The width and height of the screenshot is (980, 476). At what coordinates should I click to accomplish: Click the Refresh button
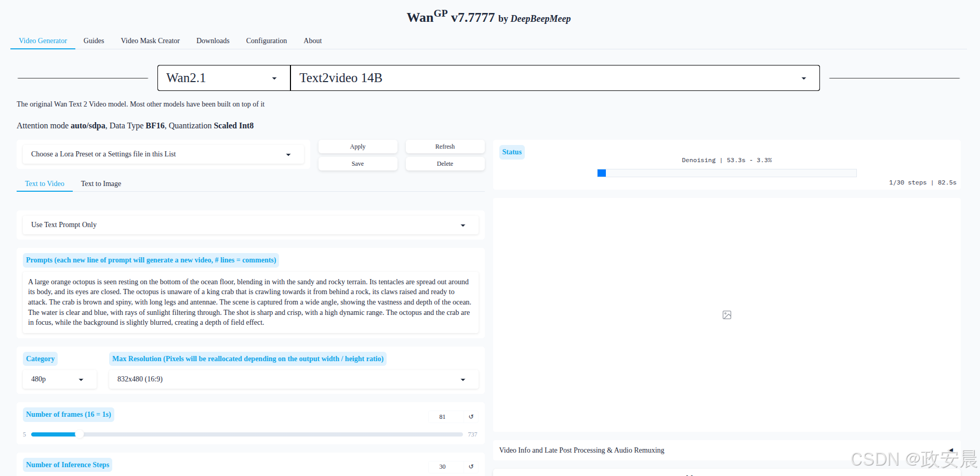click(x=445, y=147)
